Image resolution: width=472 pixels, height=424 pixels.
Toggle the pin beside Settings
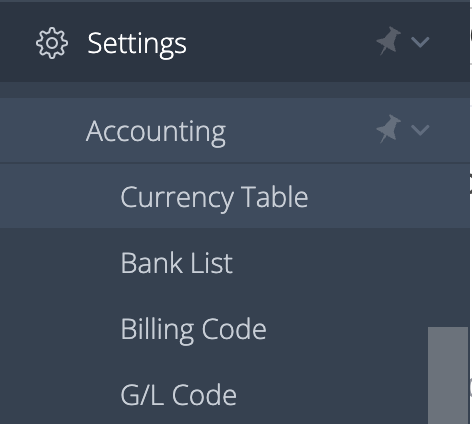[389, 41]
